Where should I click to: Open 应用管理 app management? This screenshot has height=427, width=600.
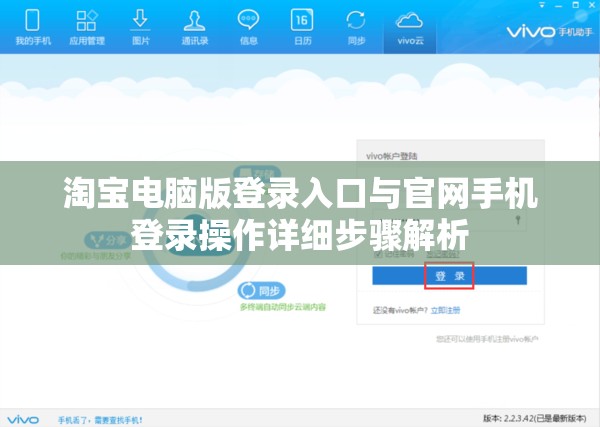[x=87, y=27]
